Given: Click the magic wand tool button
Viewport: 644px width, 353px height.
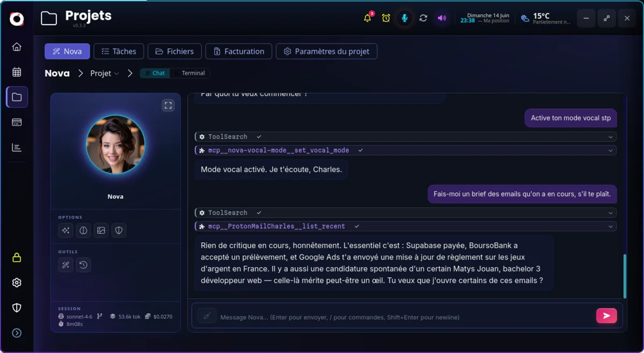Looking at the screenshot, I should pos(65,264).
